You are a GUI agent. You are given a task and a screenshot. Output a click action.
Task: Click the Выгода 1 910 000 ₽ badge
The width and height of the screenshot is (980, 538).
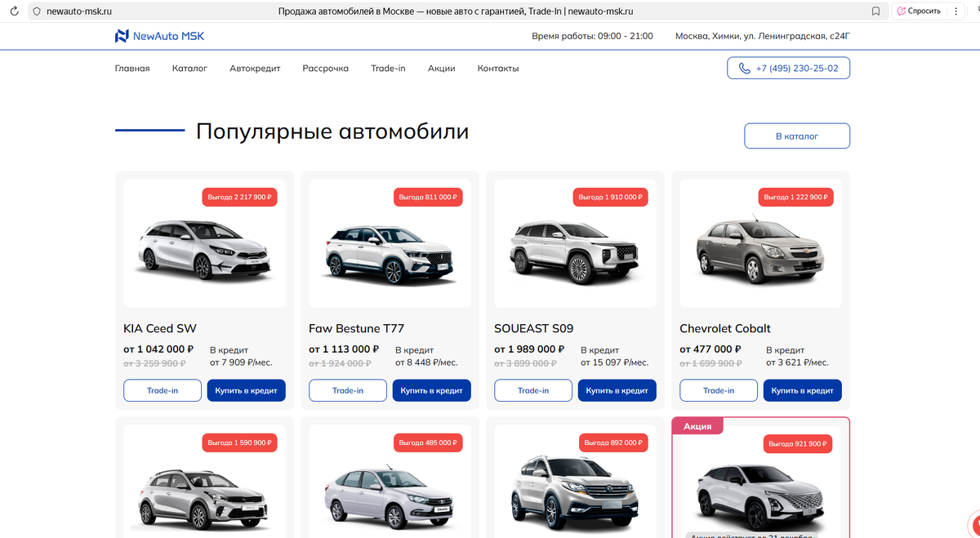pyautogui.click(x=611, y=198)
